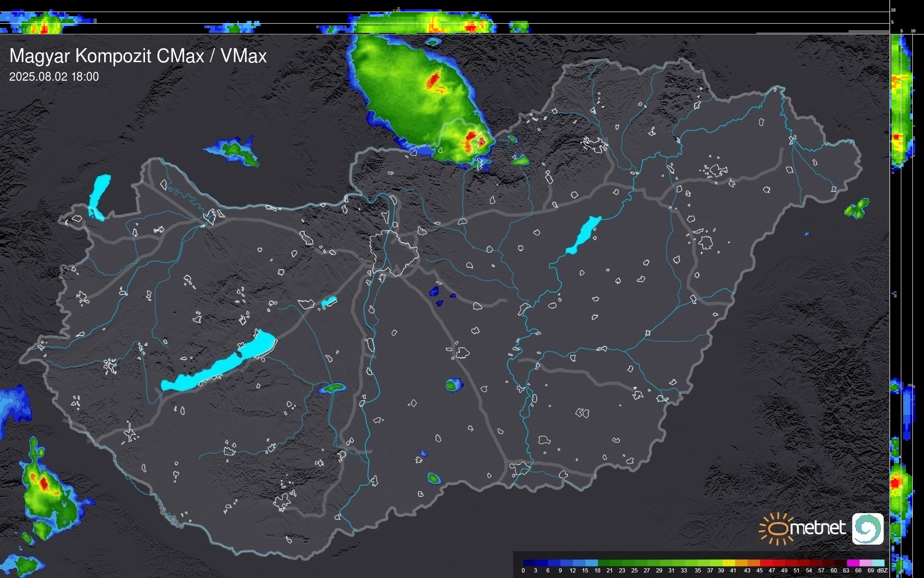This screenshot has width=924, height=578.
Task: Click the Magyar Kompozit CMax / VMax title
Action: point(138,56)
